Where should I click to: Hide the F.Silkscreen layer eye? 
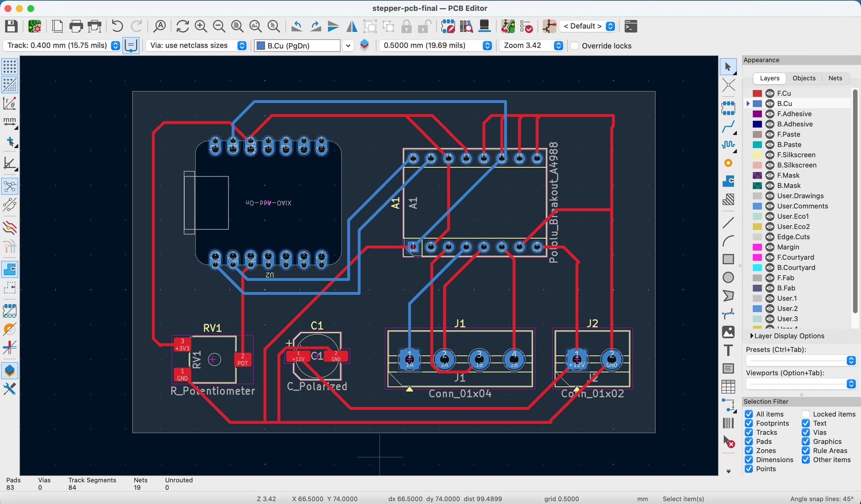click(770, 155)
